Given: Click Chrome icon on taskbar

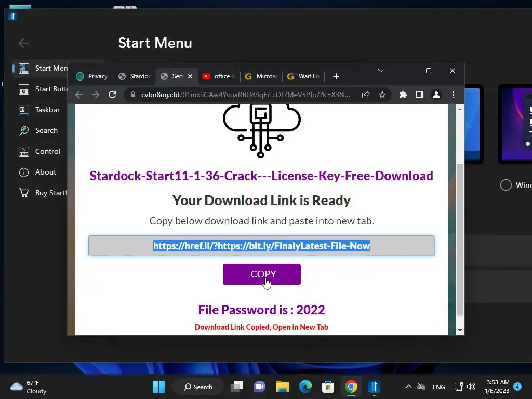Looking at the screenshot, I should 351,387.
